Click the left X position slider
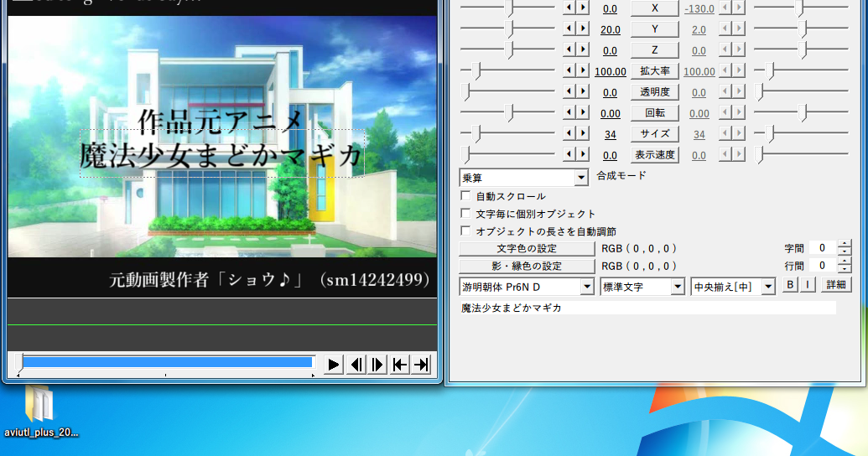Screen dimensions: 868x456 pyautogui.click(x=507, y=8)
